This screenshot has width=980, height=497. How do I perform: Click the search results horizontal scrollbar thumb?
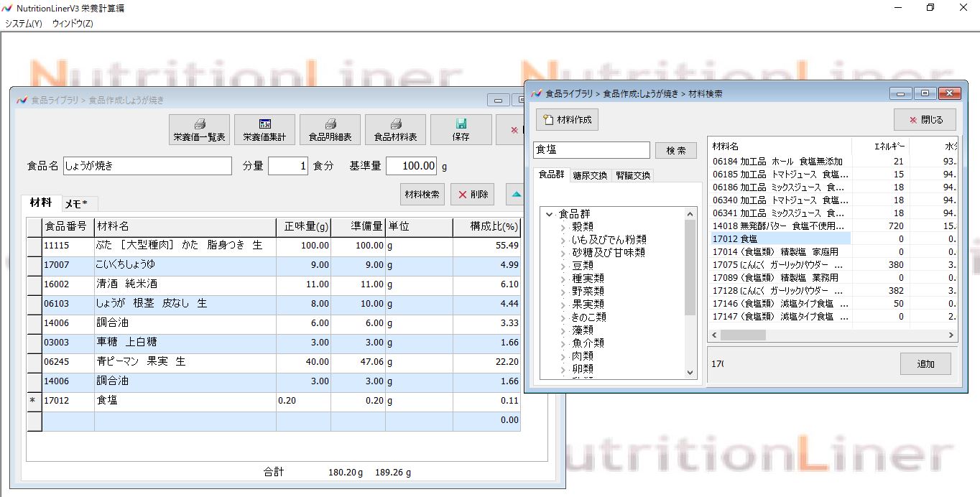coord(743,335)
